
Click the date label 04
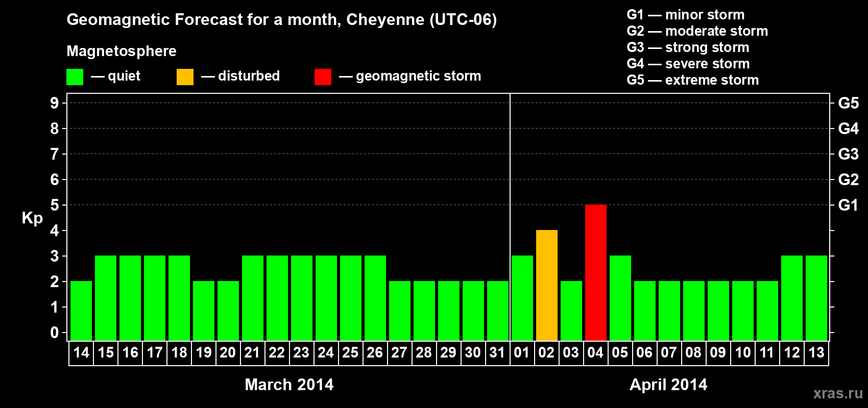595,352
